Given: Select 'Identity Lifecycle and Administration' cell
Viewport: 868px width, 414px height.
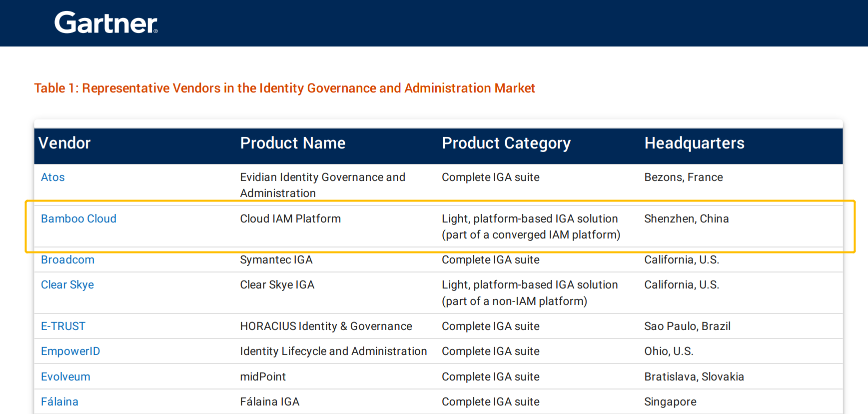Looking at the screenshot, I should [334, 351].
